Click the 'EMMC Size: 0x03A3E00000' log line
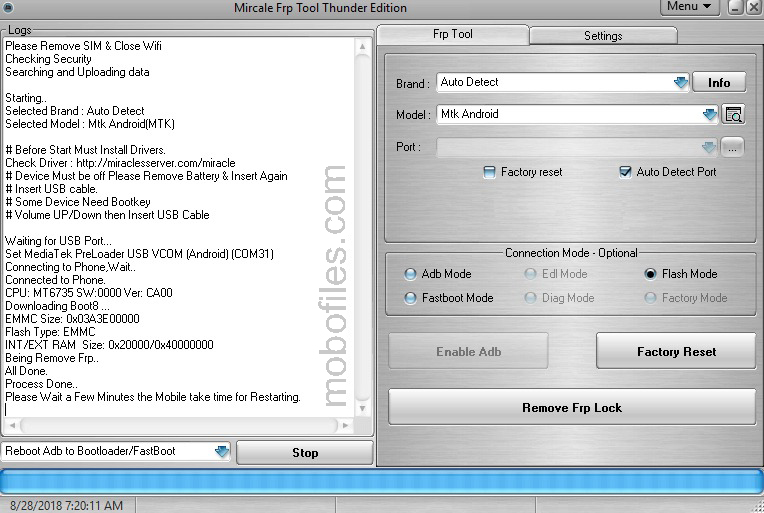Image resolution: width=764 pixels, height=513 pixels. (x=72, y=319)
